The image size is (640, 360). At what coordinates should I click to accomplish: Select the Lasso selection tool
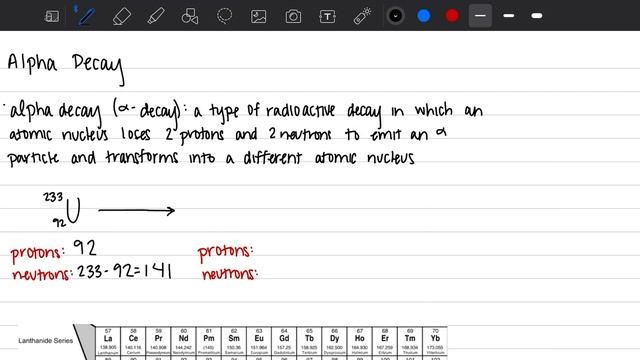[224, 16]
